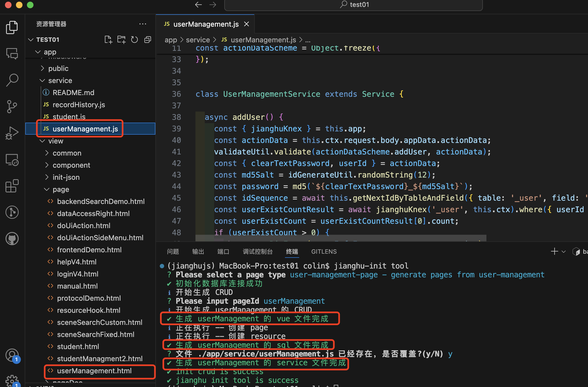Create a new file in TEST01

(108, 39)
